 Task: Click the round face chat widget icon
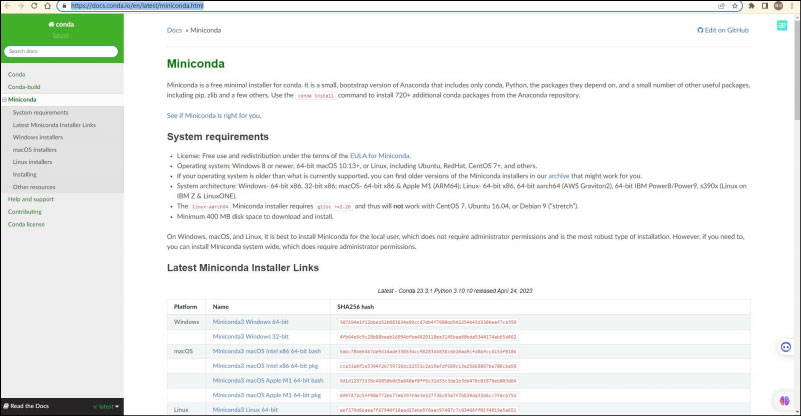786,347
